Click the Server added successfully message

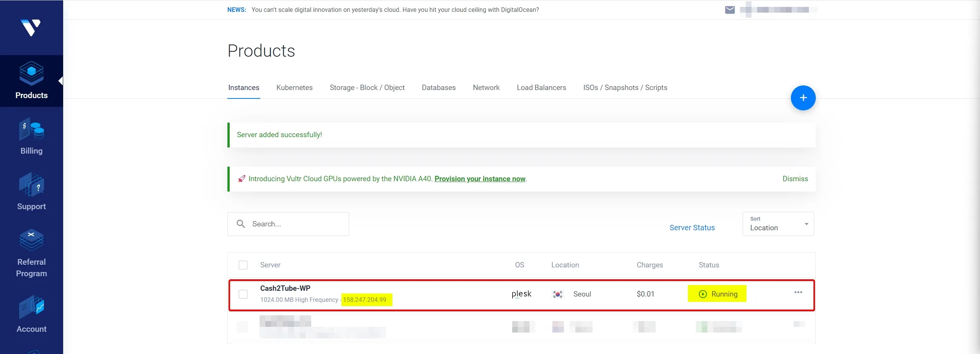(279, 135)
